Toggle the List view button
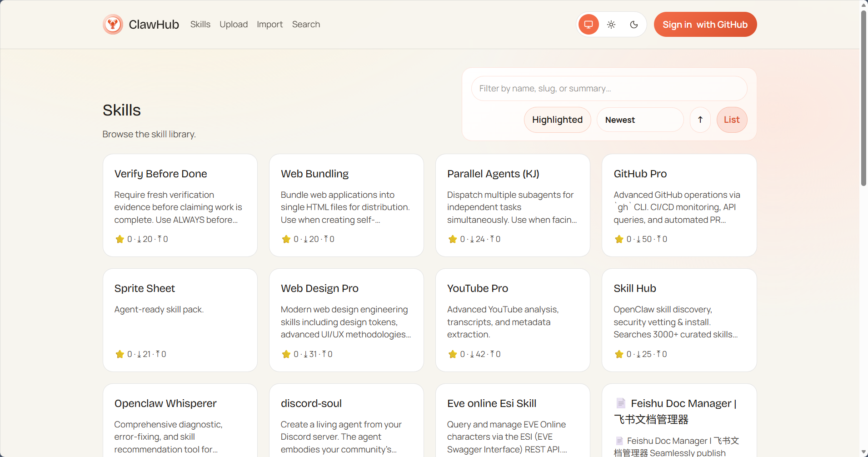Viewport: 868px width, 457px height. pos(732,120)
